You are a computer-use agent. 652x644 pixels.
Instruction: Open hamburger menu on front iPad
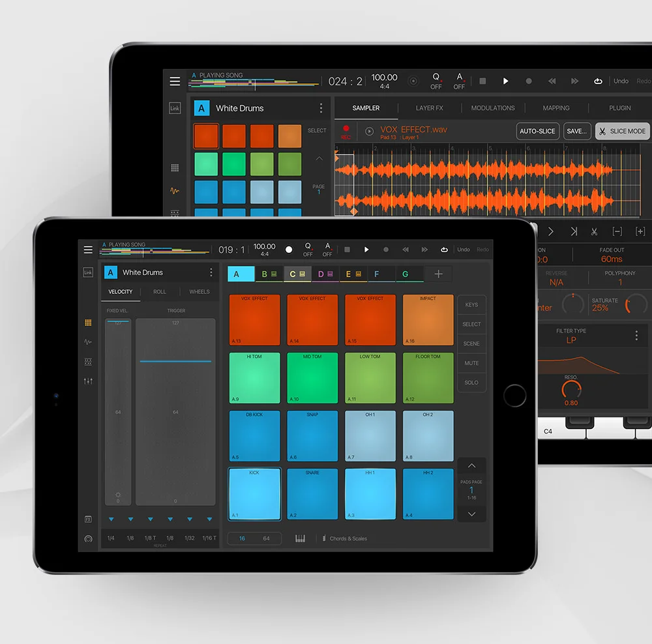point(88,250)
